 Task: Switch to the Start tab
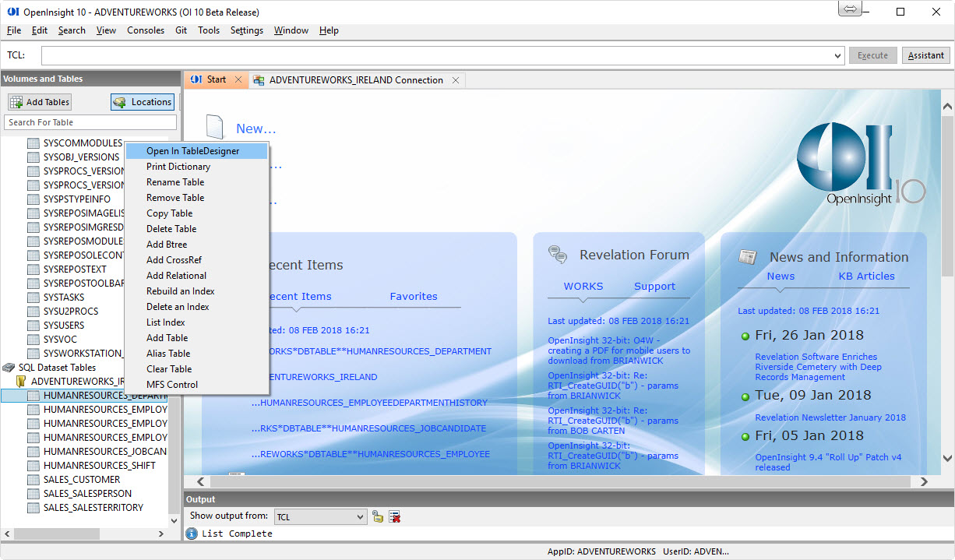[x=217, y=80]
